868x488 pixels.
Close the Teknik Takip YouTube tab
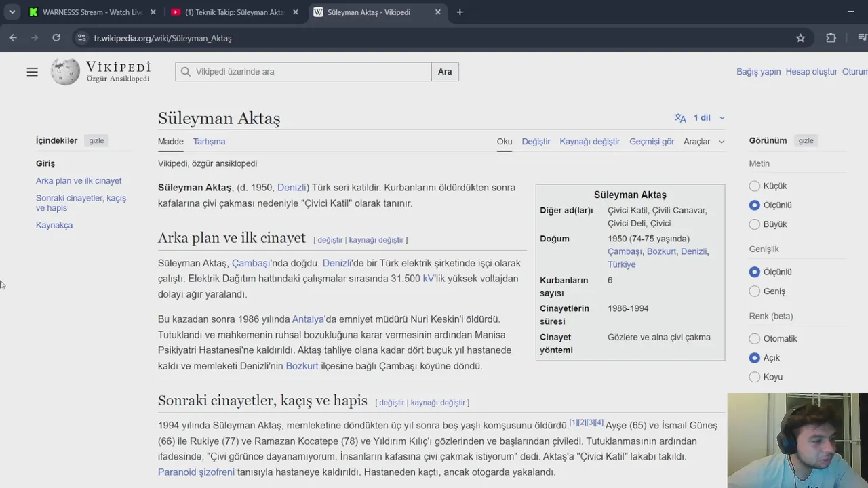tap(295, 12)
